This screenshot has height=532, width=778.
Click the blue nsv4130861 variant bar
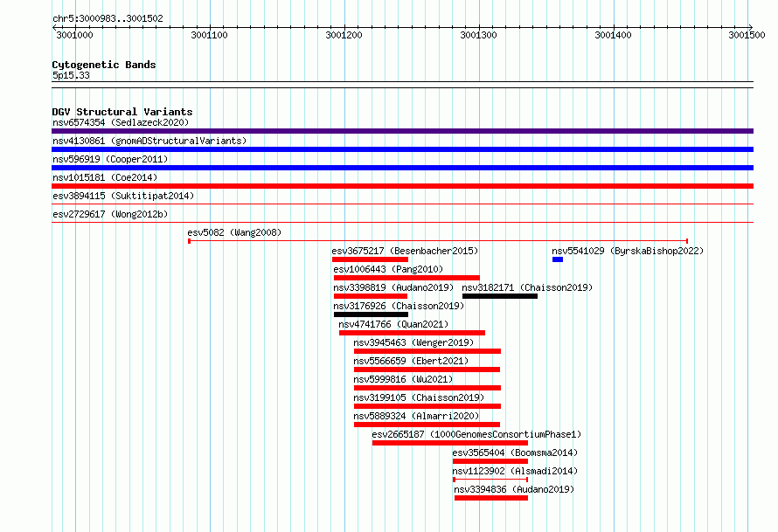(x=402, y=149)
